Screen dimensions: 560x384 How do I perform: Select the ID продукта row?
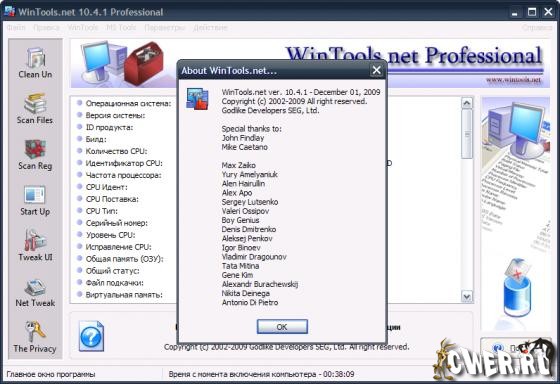click(x=105, y=127)
